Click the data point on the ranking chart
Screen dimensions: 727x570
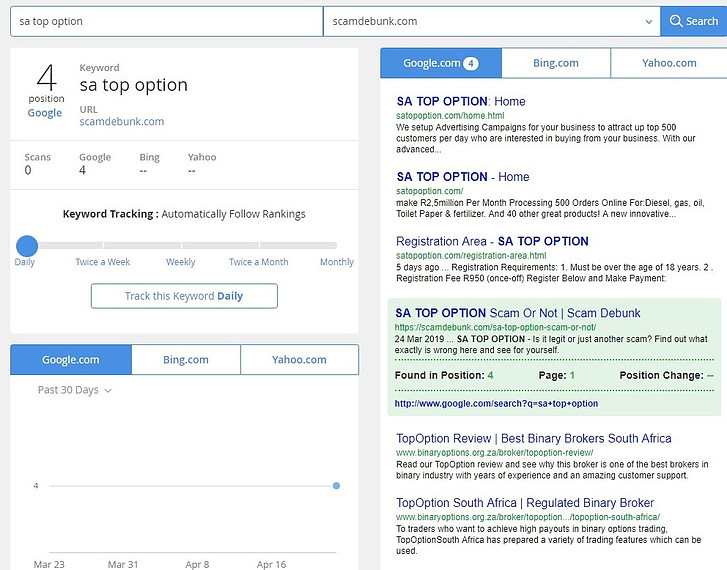pyautogui.click(x=336, y=486)
